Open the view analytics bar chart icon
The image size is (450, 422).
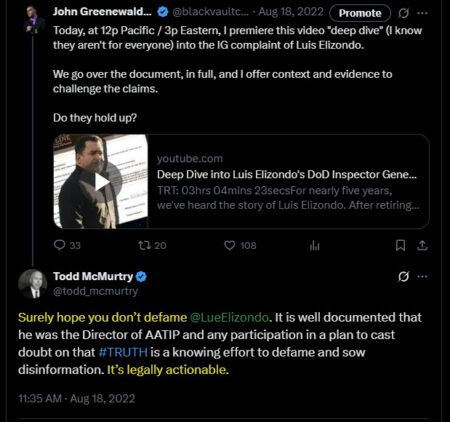(x=314, y=246)
